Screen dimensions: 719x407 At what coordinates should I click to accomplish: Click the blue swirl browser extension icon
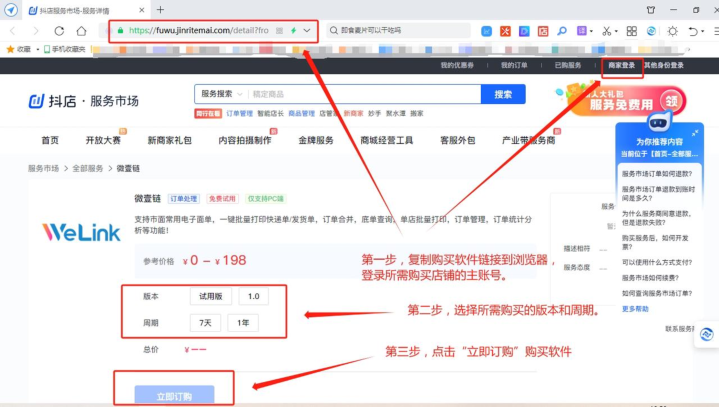point(651,31)
